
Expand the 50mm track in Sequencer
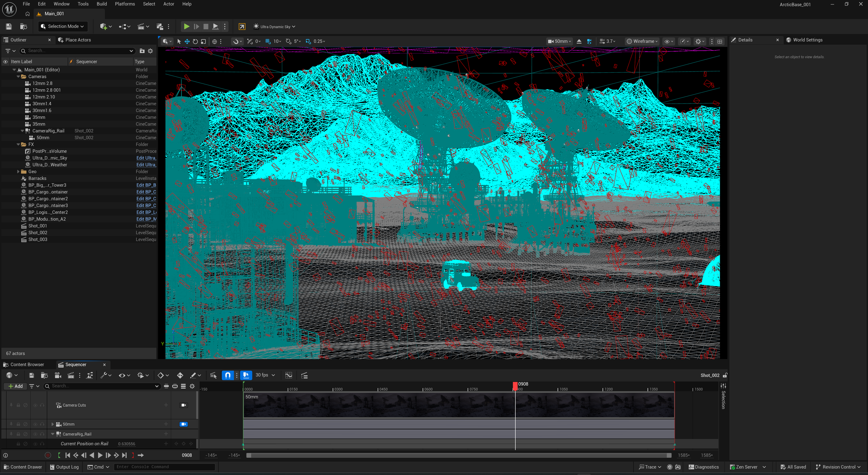[x=52, y=424]
